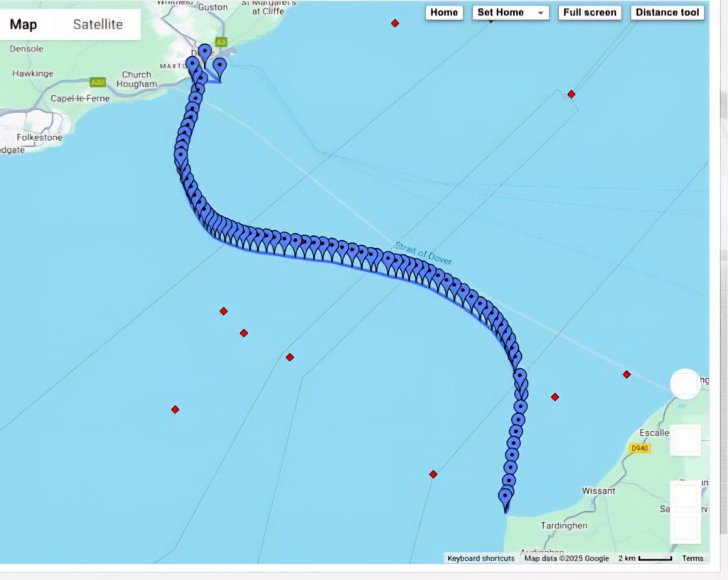Open the Set Home dropdown arrow
The height and width of the screenshot is (580, 728).
pos(540,13)
